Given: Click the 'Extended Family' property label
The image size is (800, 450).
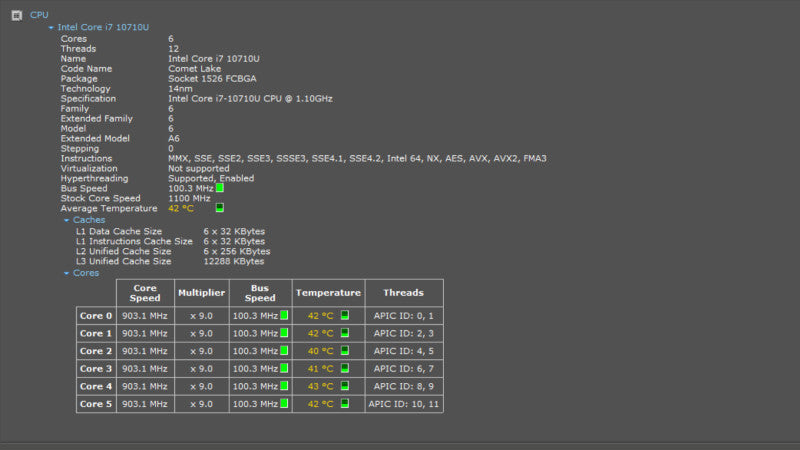Looking at the screenshot, I should point(96,118).
